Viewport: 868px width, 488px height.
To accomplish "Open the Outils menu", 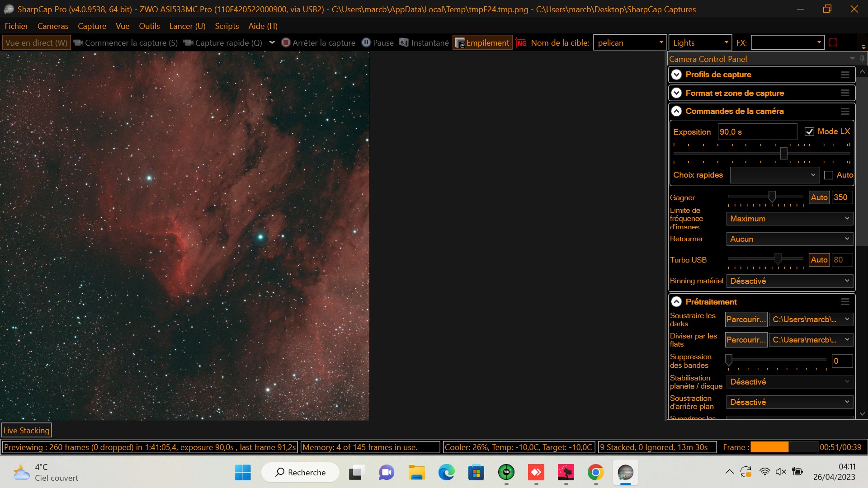I will [x=149, y=26].
